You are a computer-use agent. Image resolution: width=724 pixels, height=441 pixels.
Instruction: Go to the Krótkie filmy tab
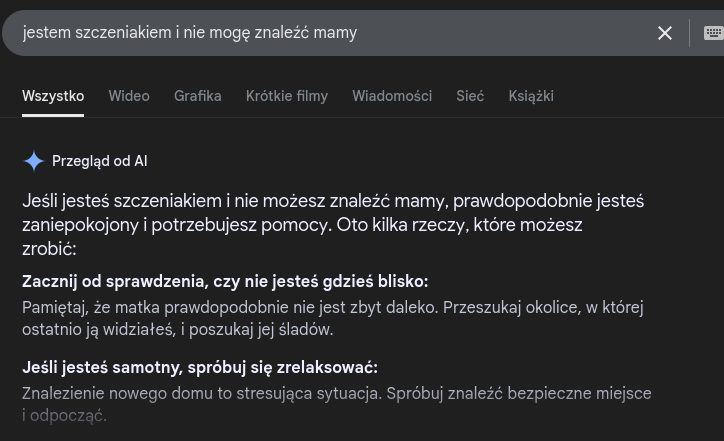coord(287,96)
